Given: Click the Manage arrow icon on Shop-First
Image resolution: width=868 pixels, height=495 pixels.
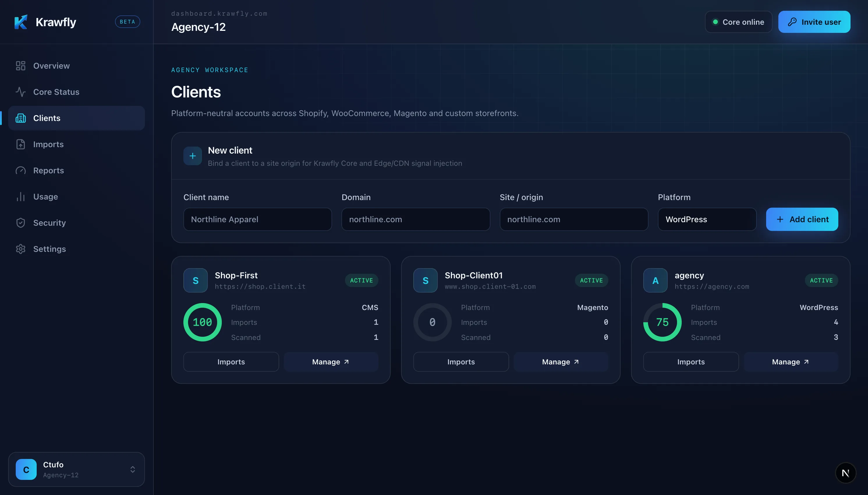Looking at the screenshot, I should click(346, 362).
